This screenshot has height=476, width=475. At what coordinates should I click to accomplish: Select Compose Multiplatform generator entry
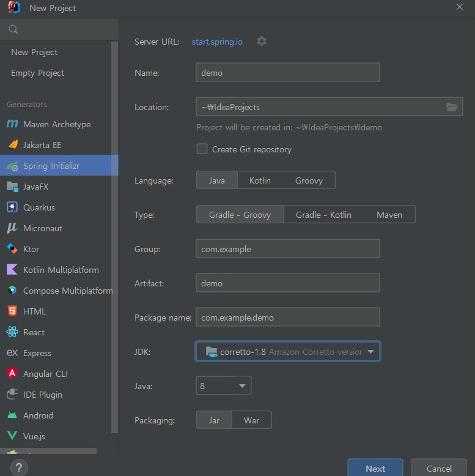[x=56, y=290]
